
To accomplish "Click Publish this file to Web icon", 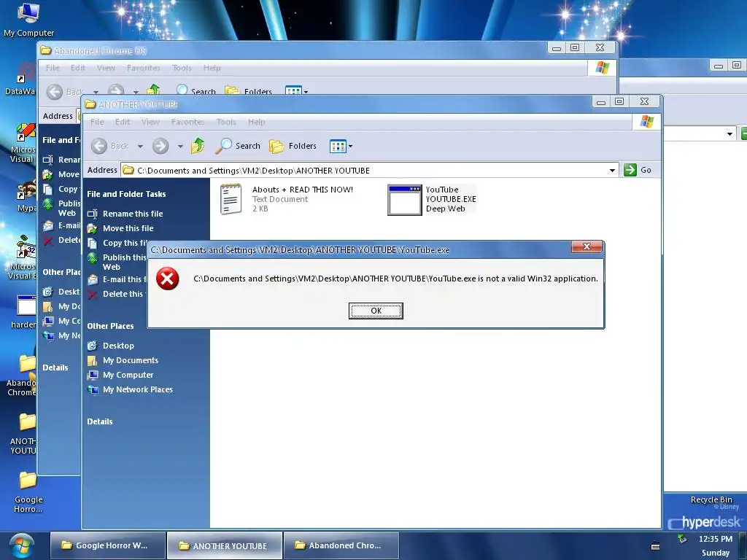I will tap(93, 259).
